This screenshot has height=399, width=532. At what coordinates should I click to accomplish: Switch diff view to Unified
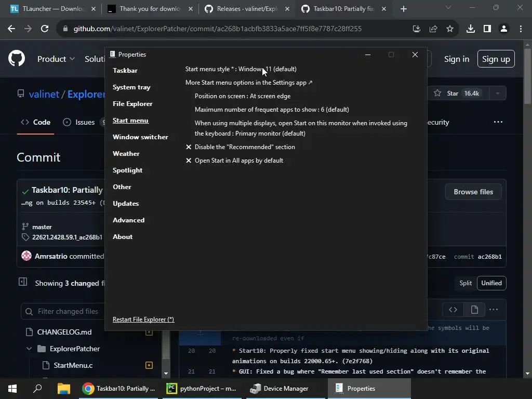pos(491,283)
